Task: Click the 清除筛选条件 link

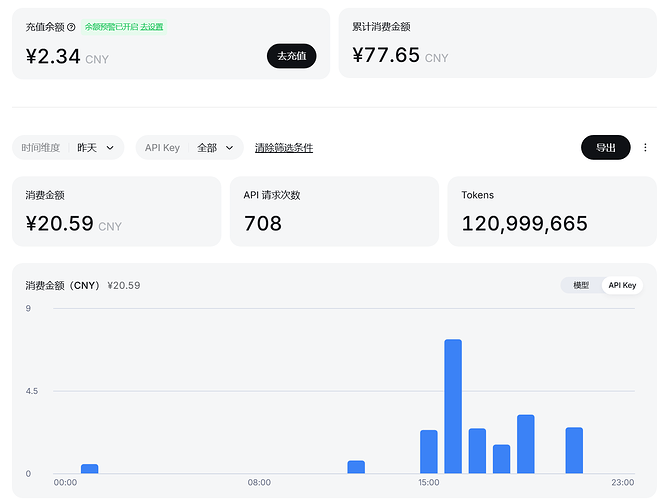Action: click(x=284, y=147)
